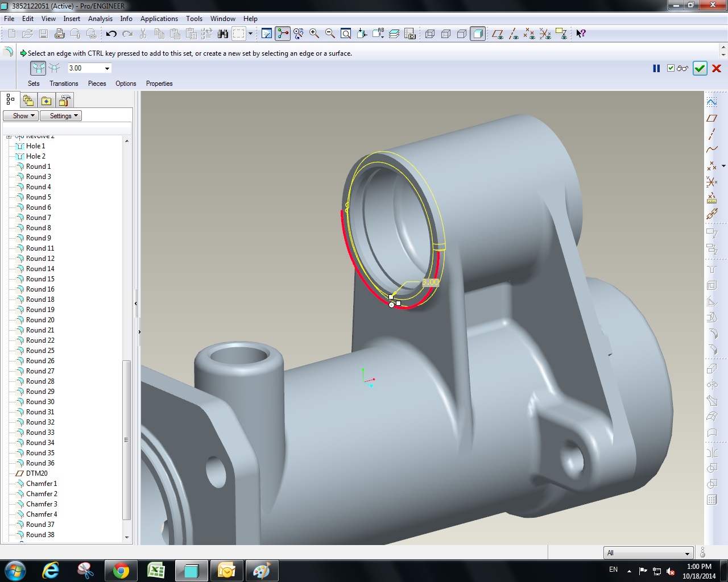This screenshot has width=728, height=582.
Task: Open the Properties panel tab
Action: (159, 84)
